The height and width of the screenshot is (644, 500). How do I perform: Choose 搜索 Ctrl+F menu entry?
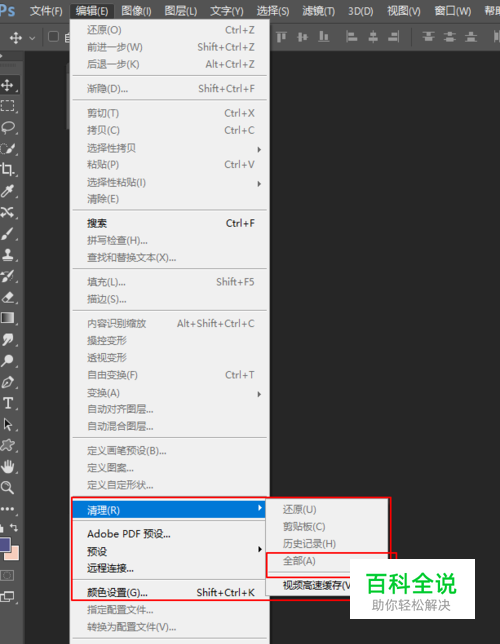pyautogui.click(x=170, y=223)
